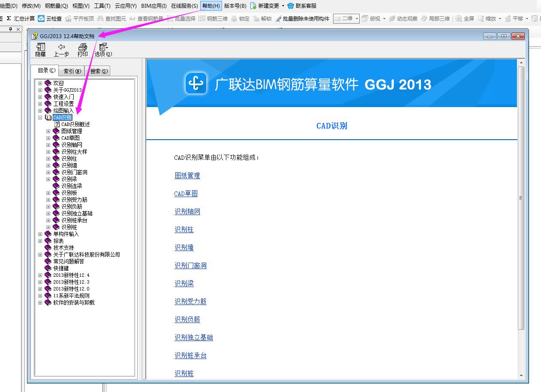Expand the 2013新特性12.4 tree node

[40, 275]
